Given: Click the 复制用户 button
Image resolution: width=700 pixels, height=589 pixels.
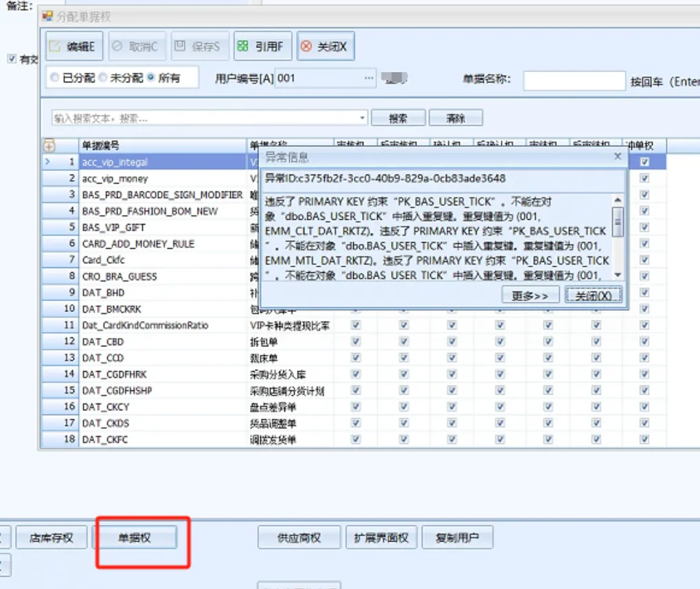Looking at the screenshot, I should 457,538.
